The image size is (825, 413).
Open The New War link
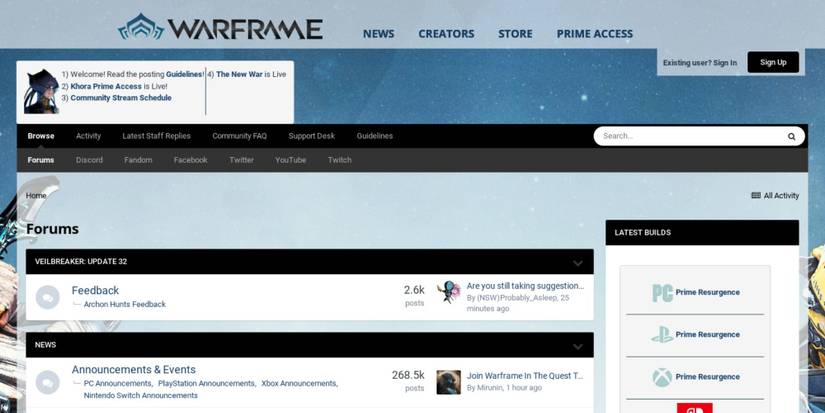pyautogui.click(x=239, y=75)
